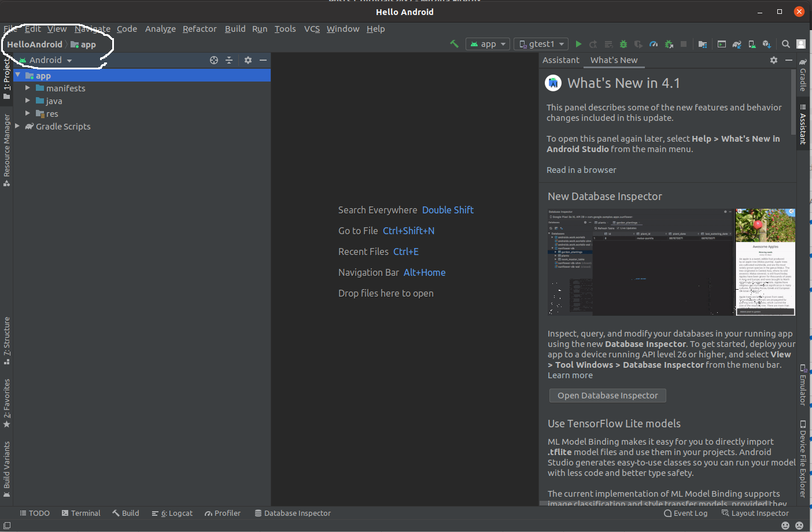
Task: Open the Terminal tool window button
Action: pyautogui.click(x=81, y=513)
